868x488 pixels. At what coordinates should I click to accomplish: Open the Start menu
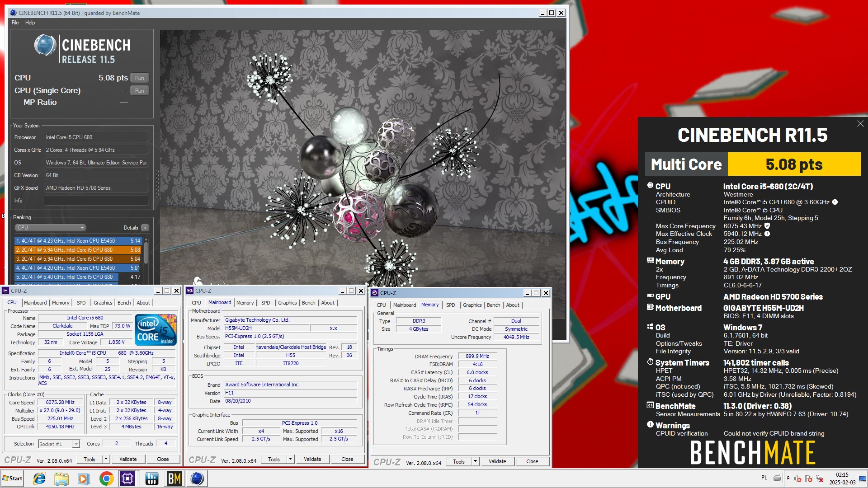click(x=13, y=479)
